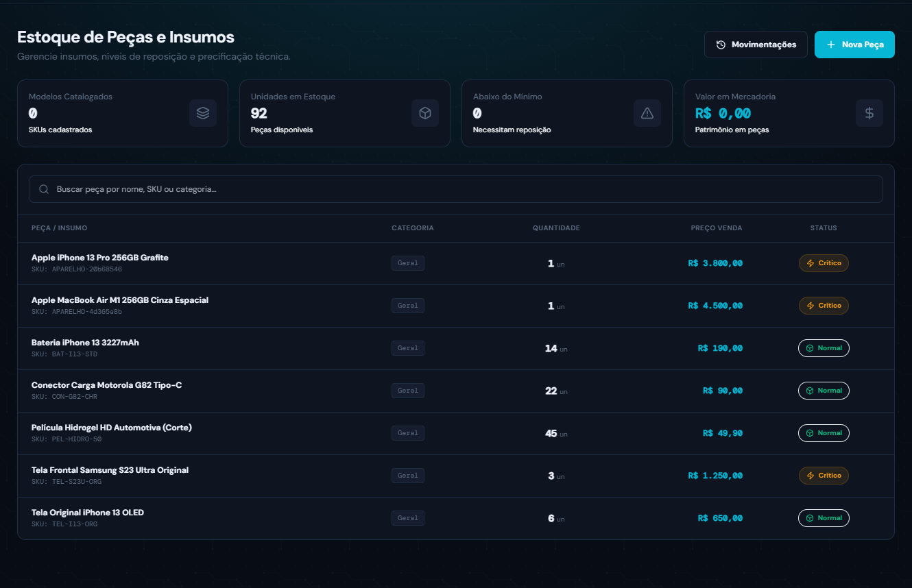Select Apple MacBook Air M1 256GB Cinza Espacial

click(x=120, y=300)
